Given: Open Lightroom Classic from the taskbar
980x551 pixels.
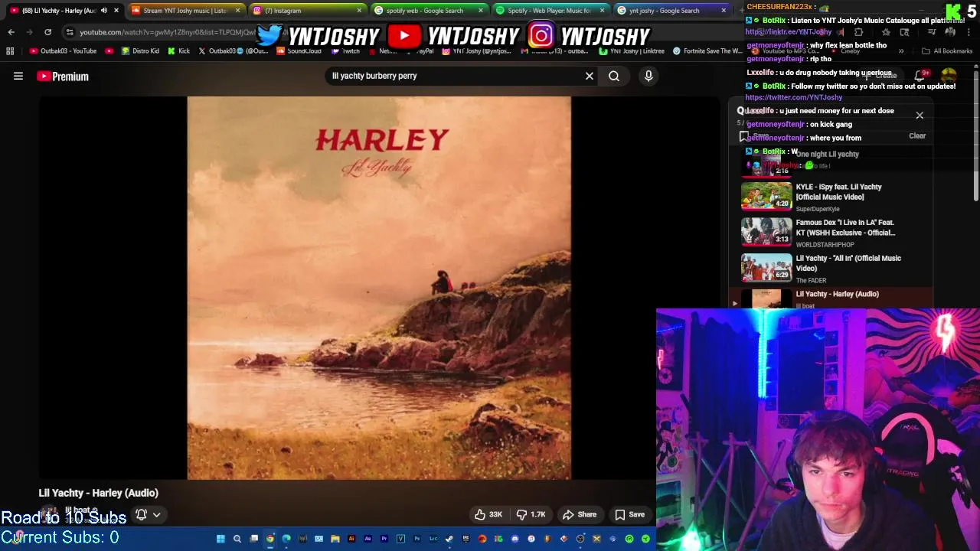Looking at the screenshot, I should pyautogui.click(x=433, y=539).
